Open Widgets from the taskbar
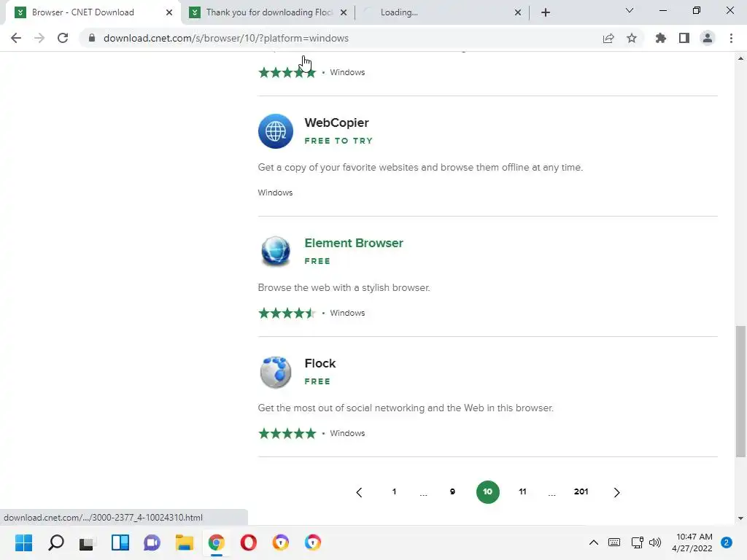 (x=120, y=542)
